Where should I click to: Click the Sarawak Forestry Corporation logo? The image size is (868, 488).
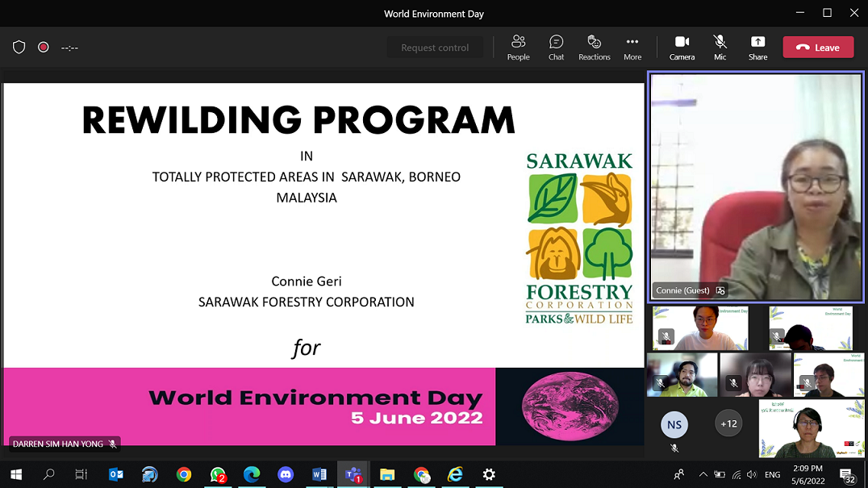pyautogui.click(x=579, y=238)
